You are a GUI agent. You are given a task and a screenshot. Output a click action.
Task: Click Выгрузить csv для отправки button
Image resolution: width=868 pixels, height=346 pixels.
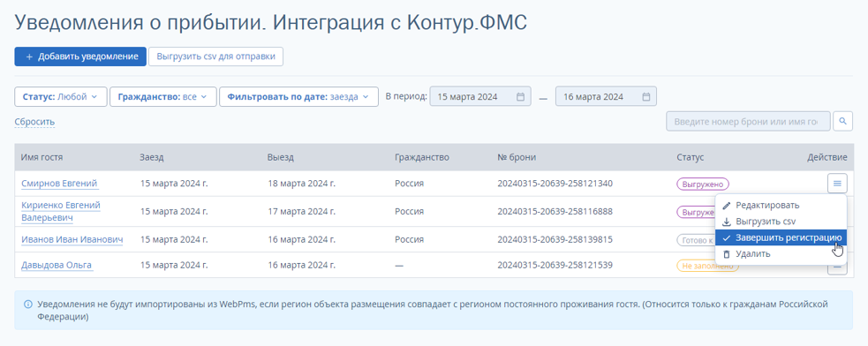[x=215, y=56]
